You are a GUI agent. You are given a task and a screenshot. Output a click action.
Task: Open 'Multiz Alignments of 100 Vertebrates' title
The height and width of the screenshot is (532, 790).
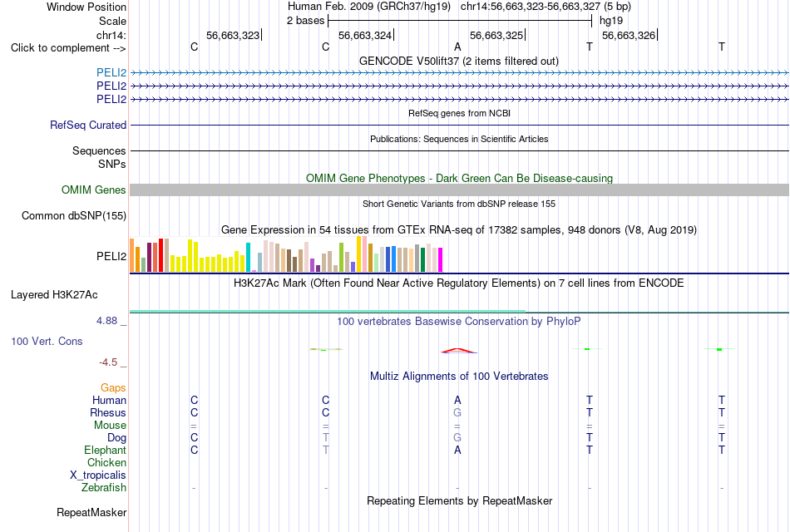click(x=459, y=377)
